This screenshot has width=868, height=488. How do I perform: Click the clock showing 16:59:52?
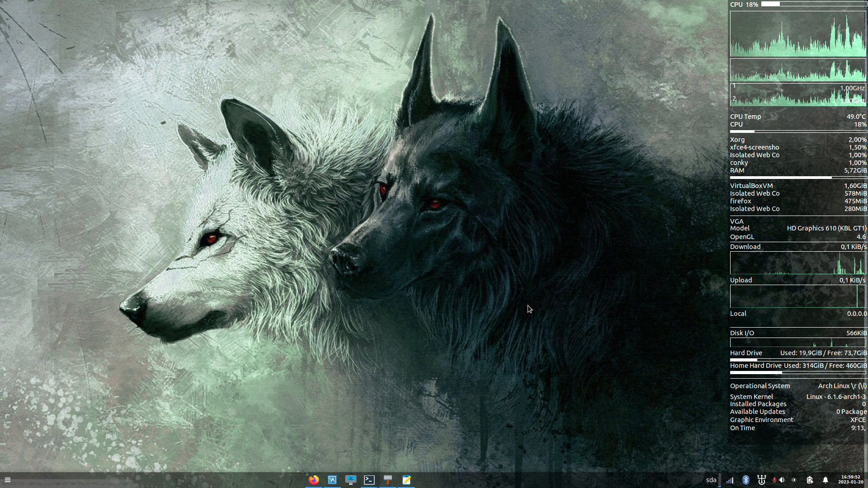coord(850,479)
